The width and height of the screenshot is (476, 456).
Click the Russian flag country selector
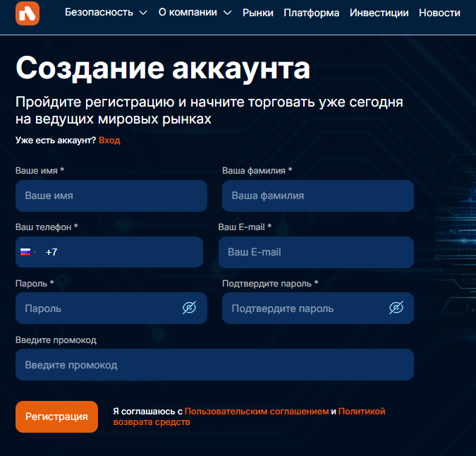[x=28, y=252]
